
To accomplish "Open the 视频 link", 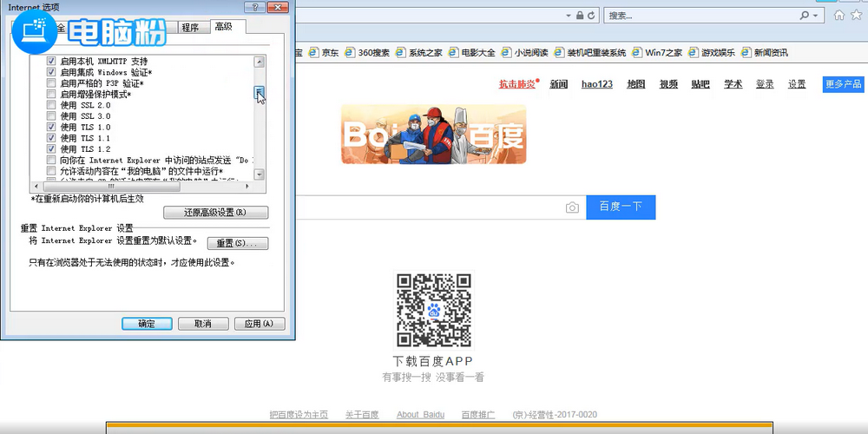I will pos(668,84).
